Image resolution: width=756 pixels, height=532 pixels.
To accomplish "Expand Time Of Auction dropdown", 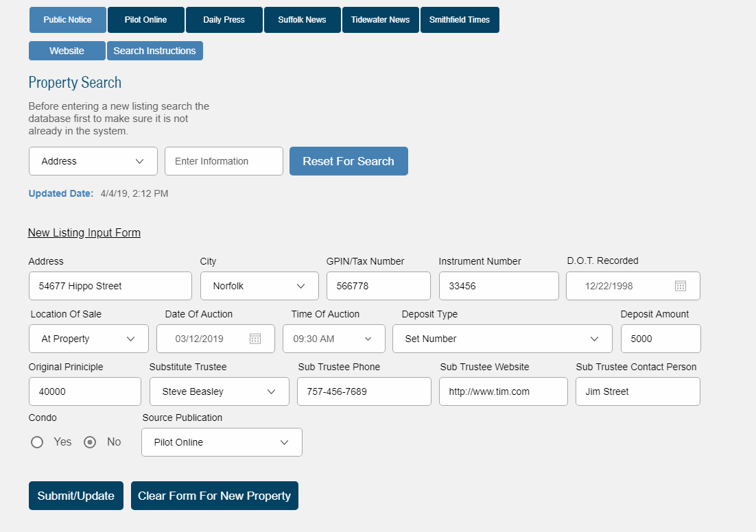I will click(333, 339).
